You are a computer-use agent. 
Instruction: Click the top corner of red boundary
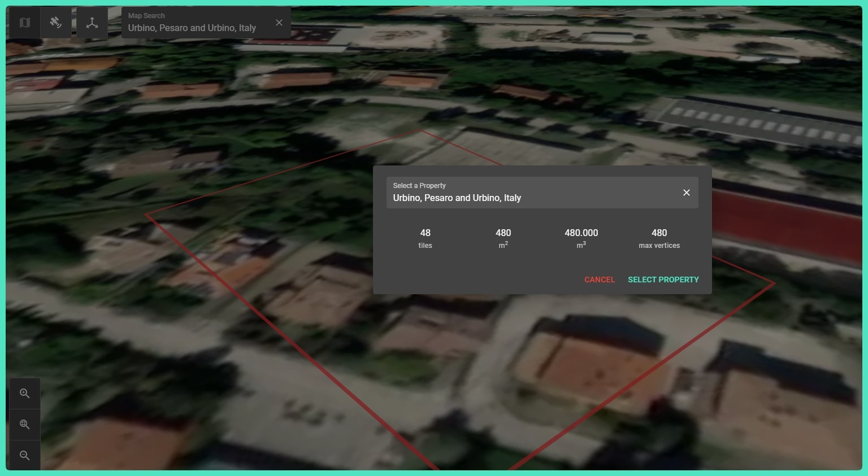[x=422, y=130]
